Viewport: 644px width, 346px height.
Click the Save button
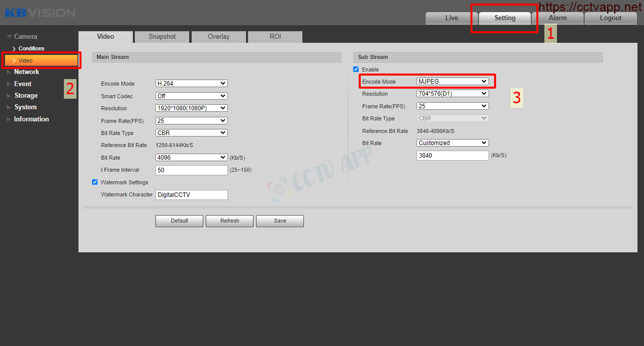tap(280, 221)
